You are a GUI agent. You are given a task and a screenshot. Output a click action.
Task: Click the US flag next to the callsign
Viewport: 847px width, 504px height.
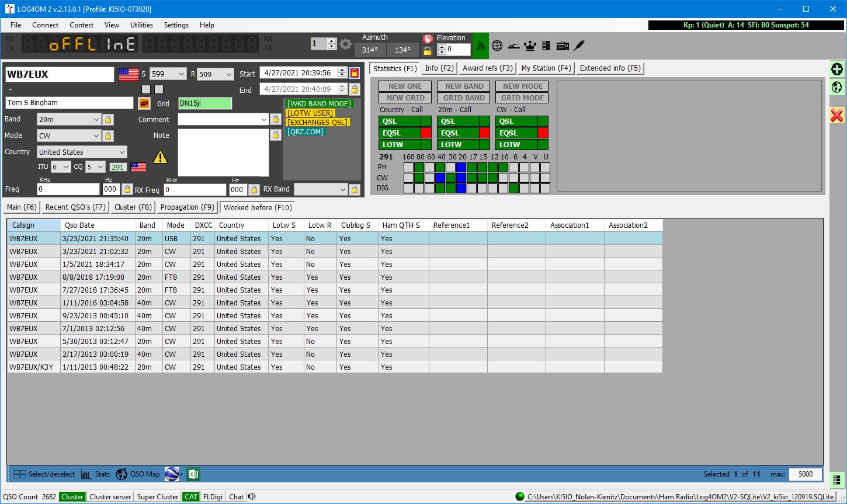[129, 74]
